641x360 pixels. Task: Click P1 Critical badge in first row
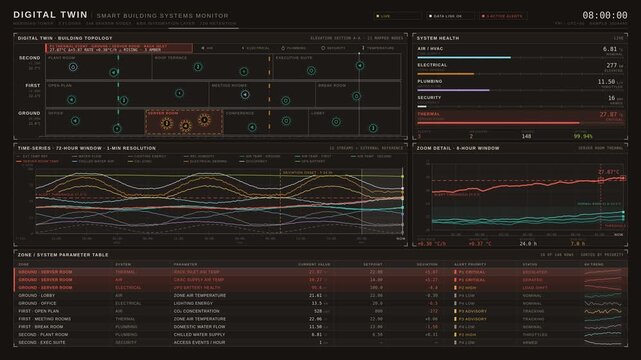coord(470,272)
